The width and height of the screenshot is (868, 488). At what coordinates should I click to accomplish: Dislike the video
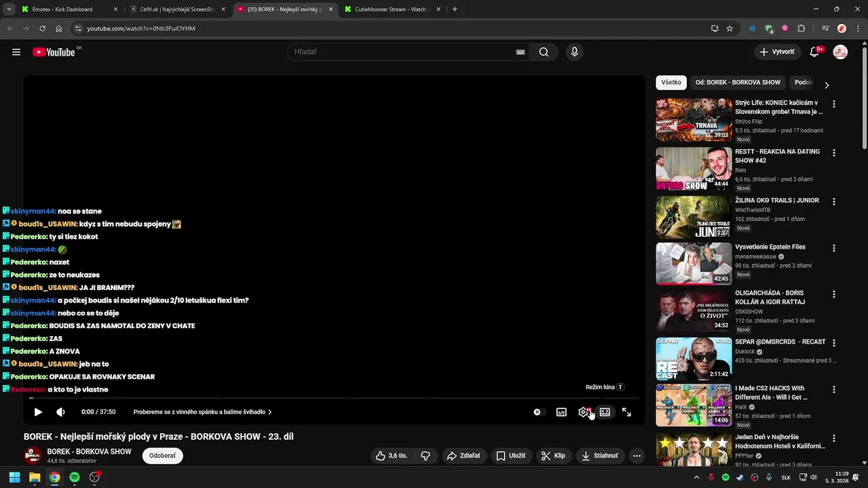(x=426, y=456)
